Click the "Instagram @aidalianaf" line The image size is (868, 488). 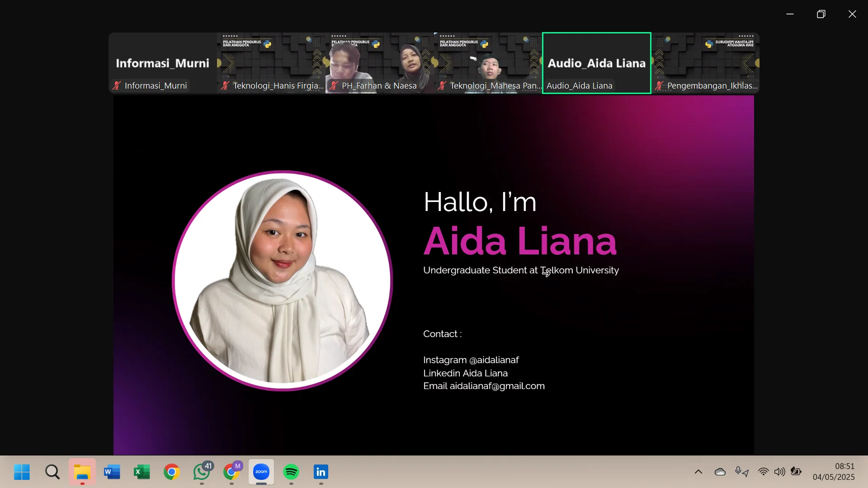[471, 360]
